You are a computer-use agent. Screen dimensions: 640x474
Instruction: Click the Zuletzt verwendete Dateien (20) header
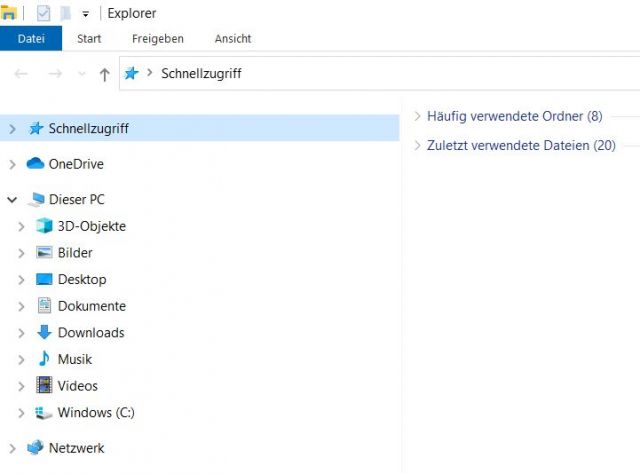[x=521, y=146]
